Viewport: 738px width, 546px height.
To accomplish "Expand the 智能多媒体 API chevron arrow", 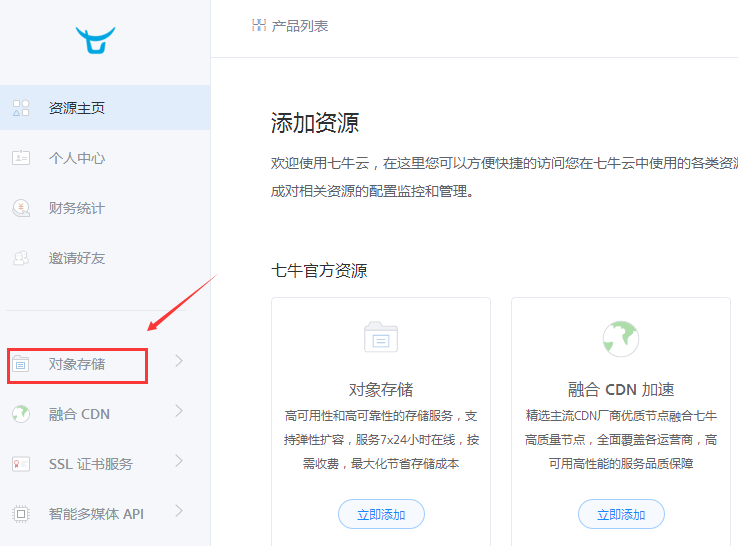I will [179, 511].
